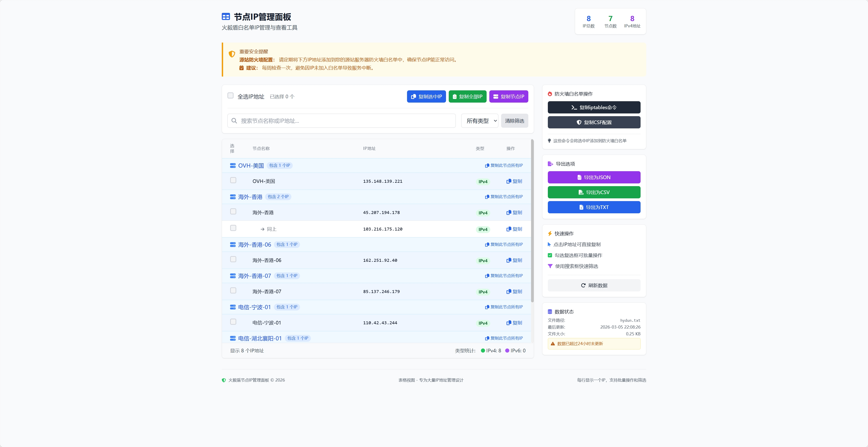Image resolution: width=868 pixels, height=447 pixels.
Task: Click the server icon beside the 海外-香港 group header
Action: 232,197
